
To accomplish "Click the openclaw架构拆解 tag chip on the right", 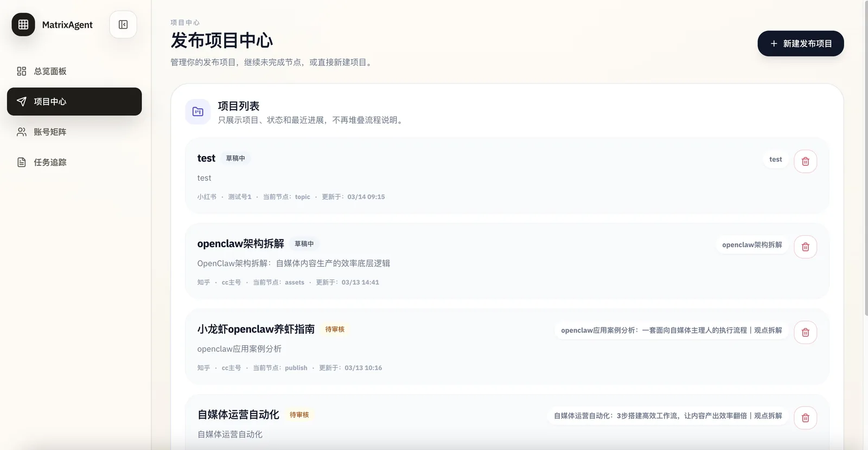I will point(752,245).
